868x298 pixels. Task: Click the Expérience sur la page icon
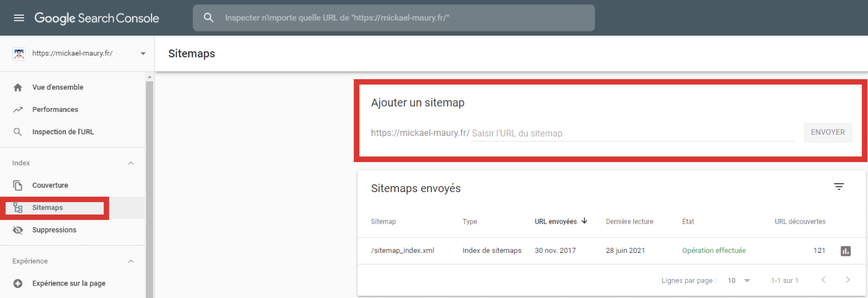[x=18, y=283]
